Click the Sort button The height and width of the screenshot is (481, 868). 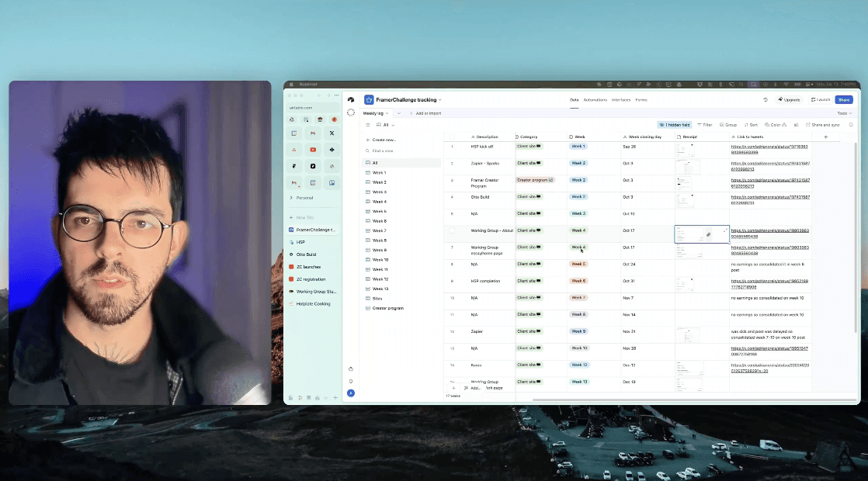tap(752, 125)
